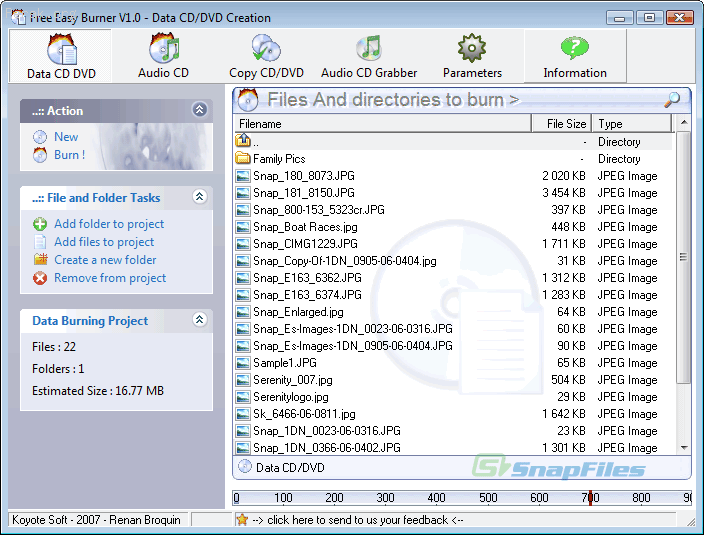Click Create a new folder

[105, 260]
